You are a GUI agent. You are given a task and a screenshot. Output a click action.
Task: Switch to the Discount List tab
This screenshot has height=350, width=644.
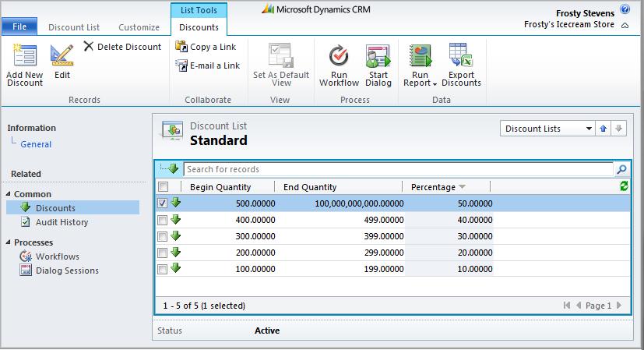[74, 27]
